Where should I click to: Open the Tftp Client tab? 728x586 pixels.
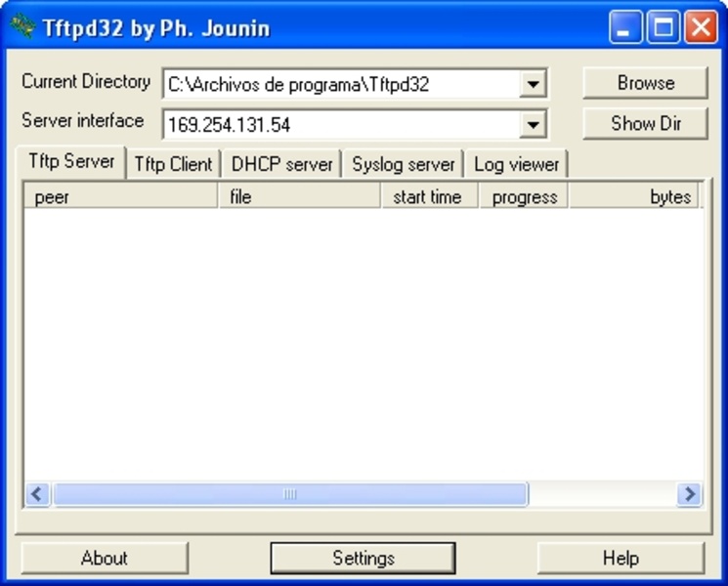(x=173, y=164)
